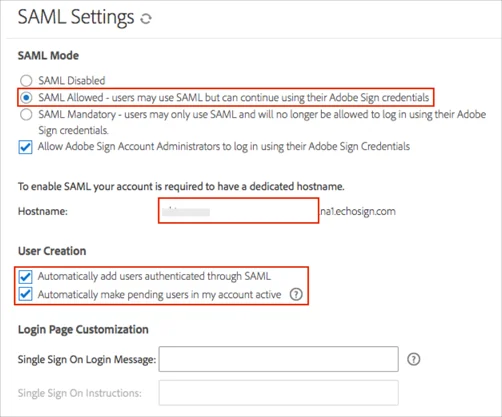Click the SAML Mode section label
This screenshot has width=502, height=417.
click(x=48, y=55)
